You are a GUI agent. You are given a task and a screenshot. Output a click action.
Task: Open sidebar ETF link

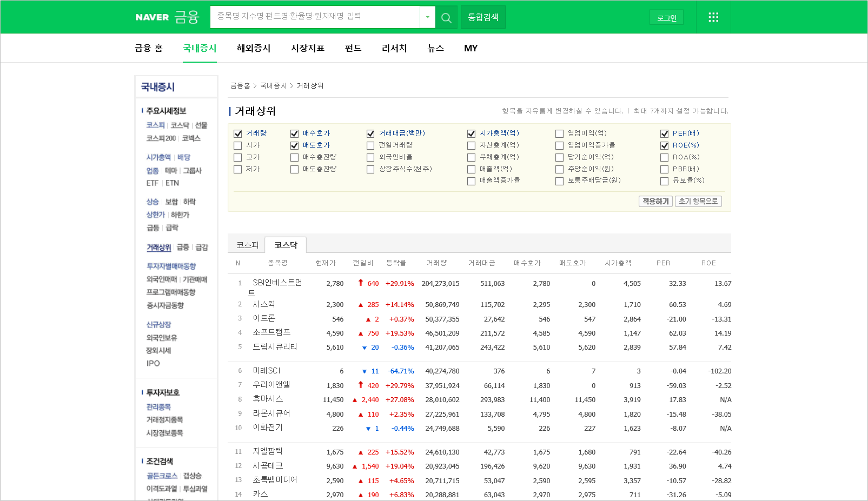point(153,183)
